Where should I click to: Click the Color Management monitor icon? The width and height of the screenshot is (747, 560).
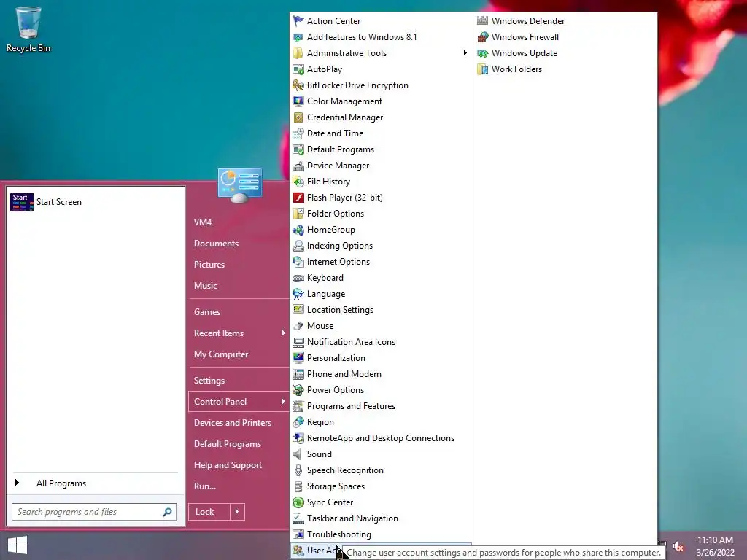[298, 101]
